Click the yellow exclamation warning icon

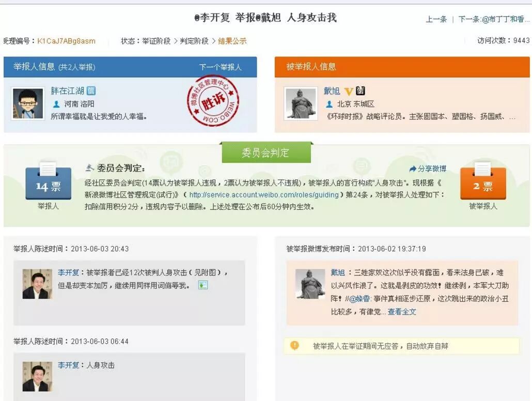[x=294, y=345]
